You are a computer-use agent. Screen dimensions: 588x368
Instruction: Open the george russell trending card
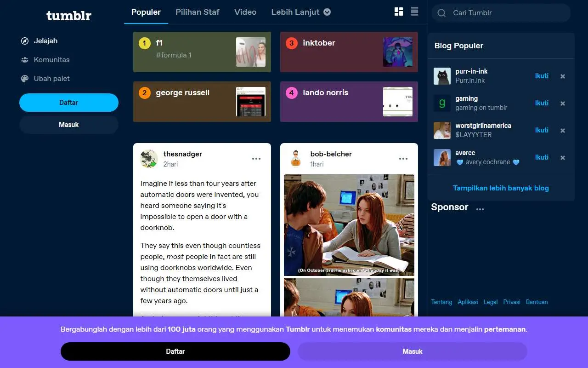202,102
